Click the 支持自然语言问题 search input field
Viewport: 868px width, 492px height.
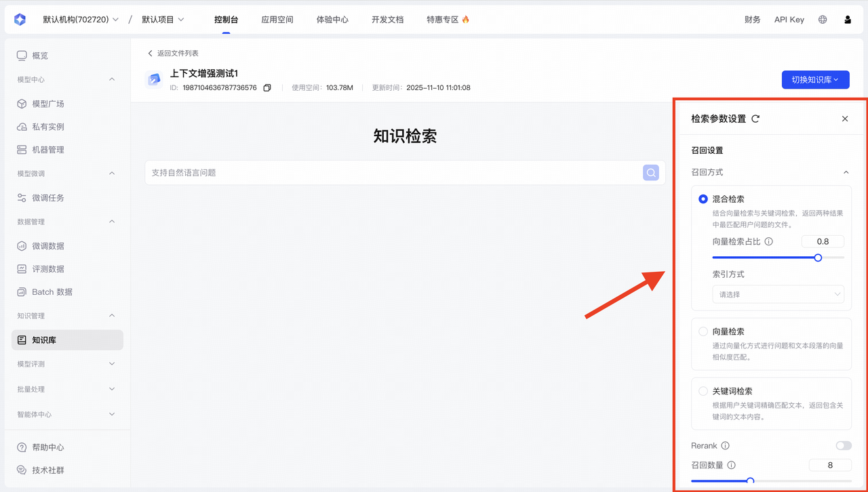pyautogui.click(x=393, y=173)
